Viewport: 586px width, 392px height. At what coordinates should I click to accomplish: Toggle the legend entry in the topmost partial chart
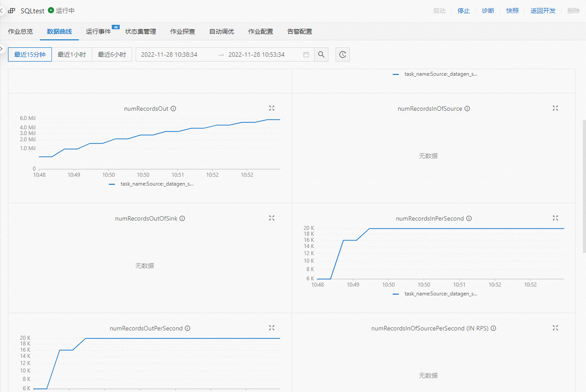(435, 74)
